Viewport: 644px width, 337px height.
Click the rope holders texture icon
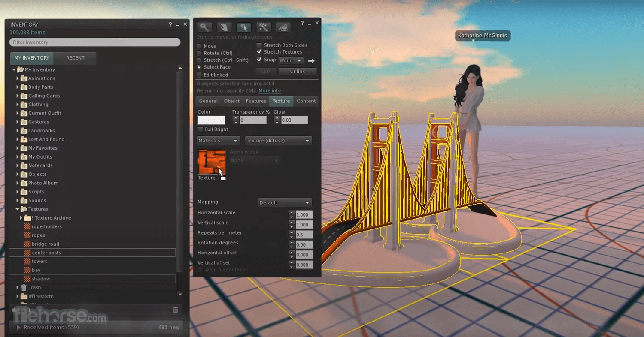tap(27, 226)
